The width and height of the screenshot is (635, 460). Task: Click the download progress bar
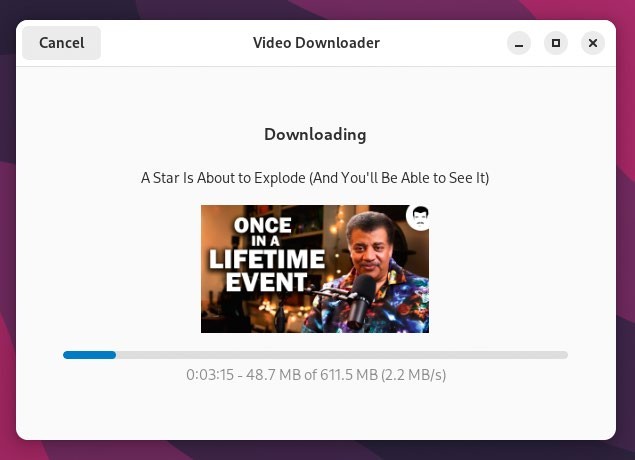(315, 355)
